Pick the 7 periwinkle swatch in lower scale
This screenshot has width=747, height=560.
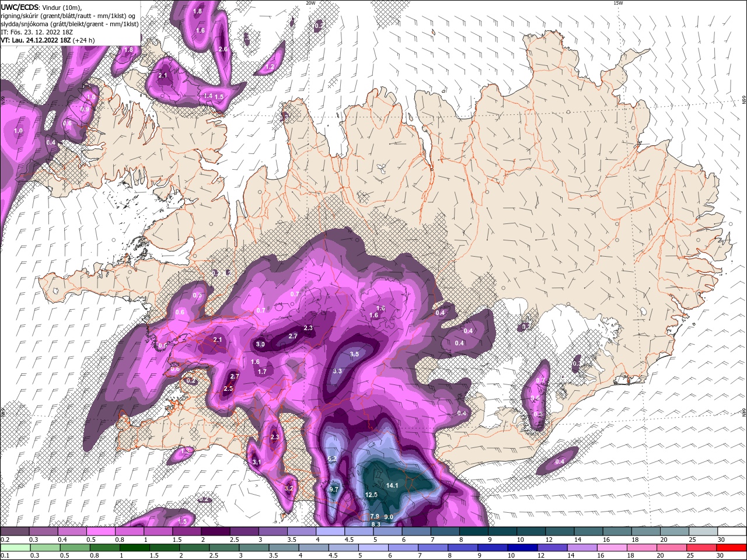point(434,548)
